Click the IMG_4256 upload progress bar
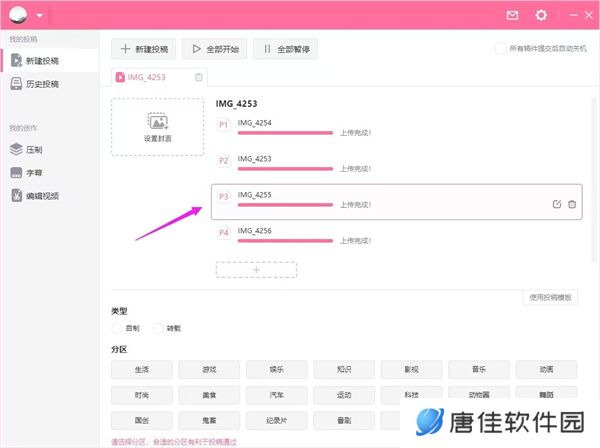The width and height of the screenshot is (600, 448). 285,241
